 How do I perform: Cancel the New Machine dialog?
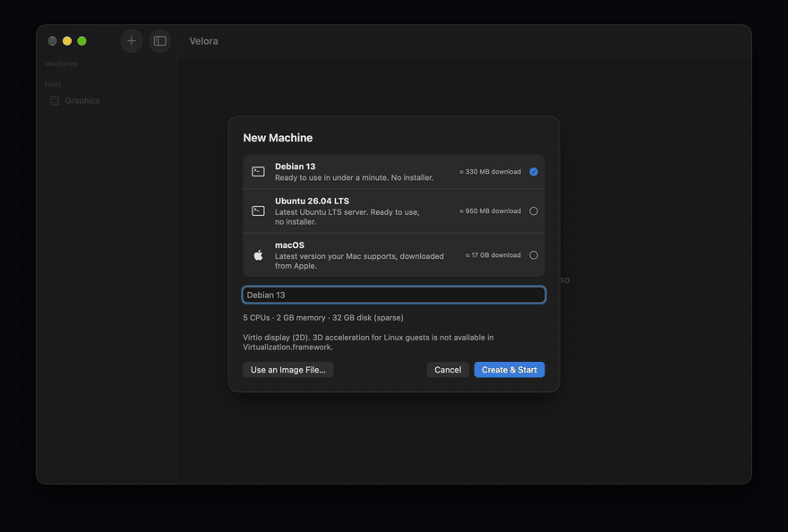point(448,370)
